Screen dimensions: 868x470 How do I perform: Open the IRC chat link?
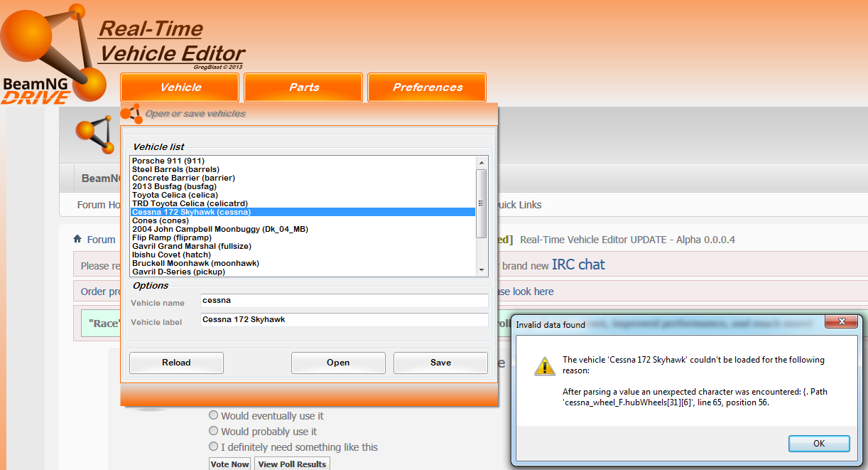click(578, 265)
